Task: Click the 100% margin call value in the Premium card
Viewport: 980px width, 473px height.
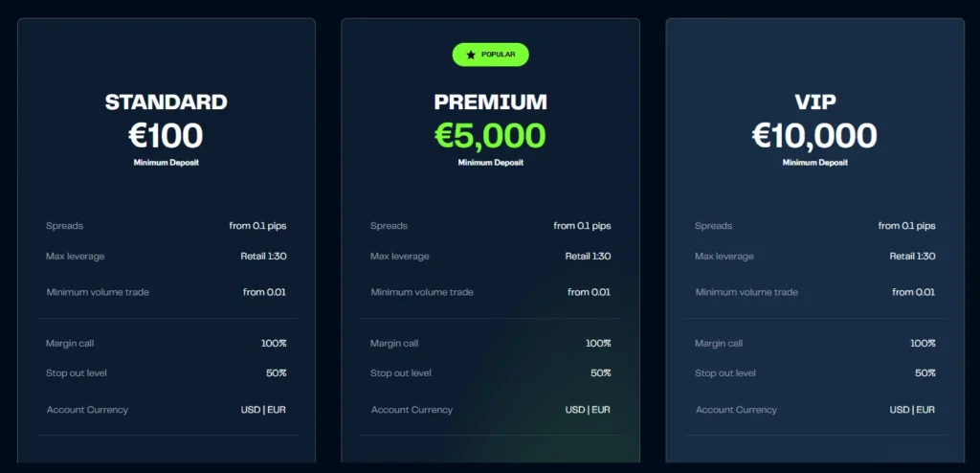Action: coord(598,343)
